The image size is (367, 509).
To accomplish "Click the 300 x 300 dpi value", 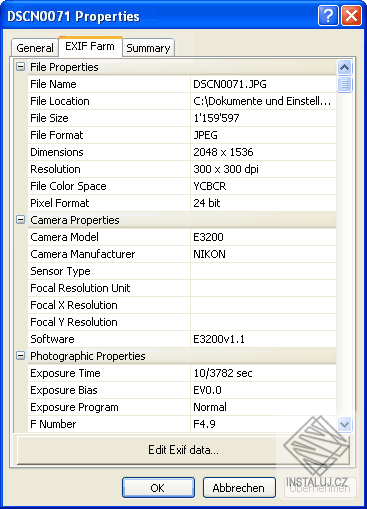I will [x=226, y=169].
